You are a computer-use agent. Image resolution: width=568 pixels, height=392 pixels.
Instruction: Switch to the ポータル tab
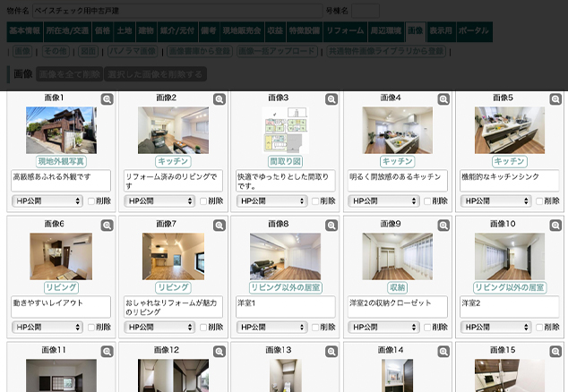pos(474,30)
